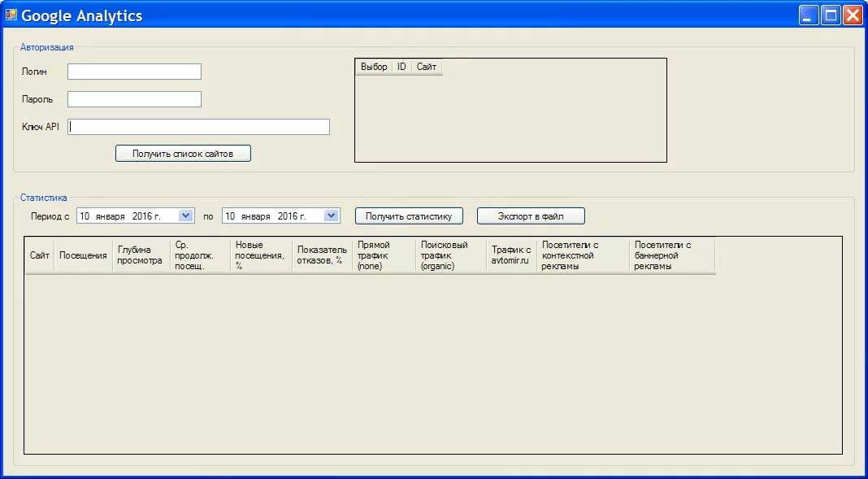Viewport: 868px width, 479px height.
Task: Select the day in the start date field
Action: coord(85,216)
